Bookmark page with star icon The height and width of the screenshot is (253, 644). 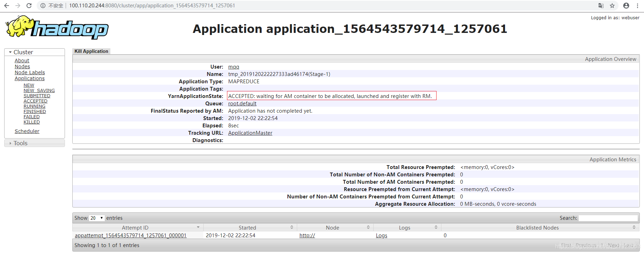point(612,6)
